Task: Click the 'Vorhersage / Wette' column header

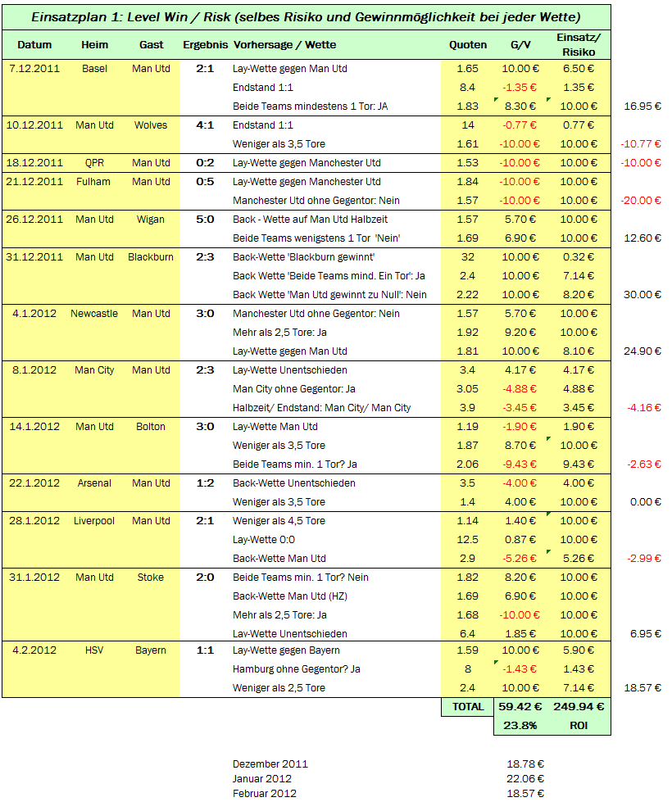Action: pos(284,45)
